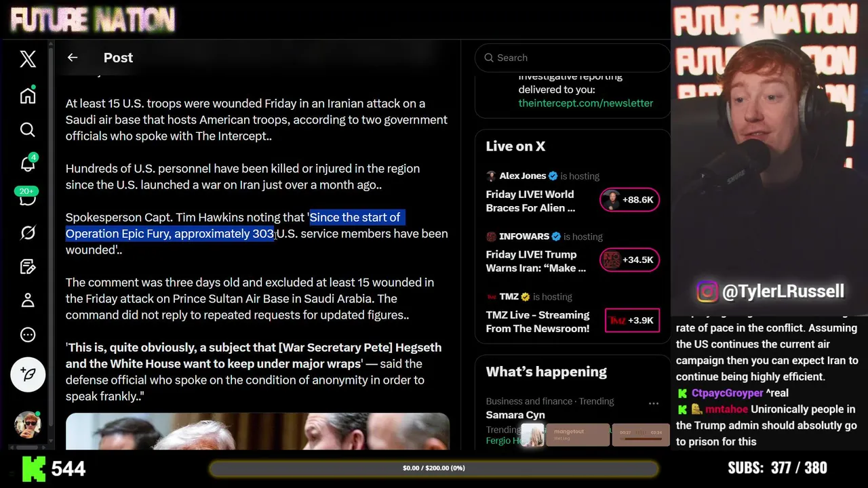
Task: Open Friday LIVE! World Braces For Alien stream
Action: pos(530,201)
